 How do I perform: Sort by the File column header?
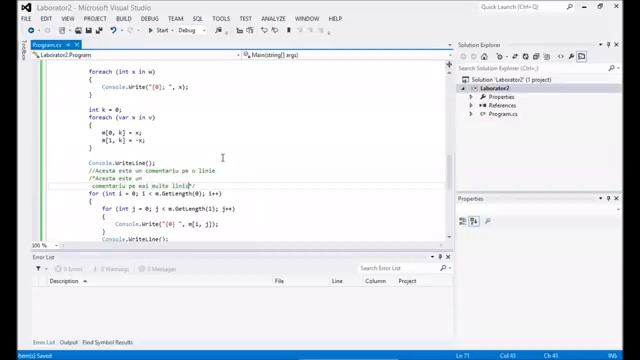[x=279, y=281]
